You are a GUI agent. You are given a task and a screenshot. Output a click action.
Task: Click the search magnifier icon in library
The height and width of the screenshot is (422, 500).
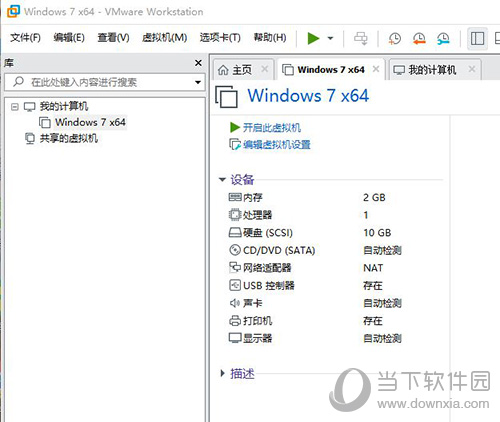tap(18, 81)
